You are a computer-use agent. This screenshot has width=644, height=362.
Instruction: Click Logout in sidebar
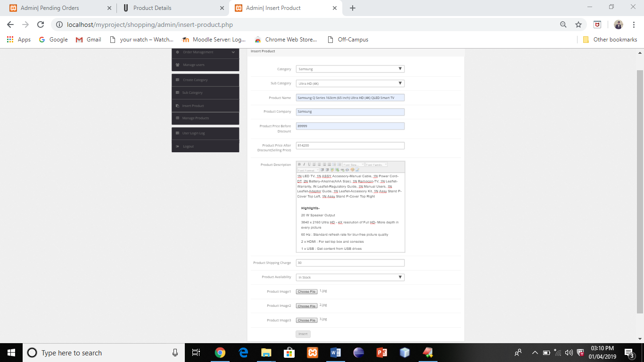click(x=205, y=146)
